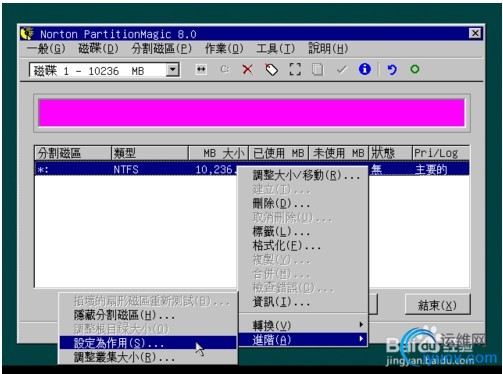Click the Check partition checkmark icon
The width and height of the screenshot is (503, 374).
tap(342, 70)
